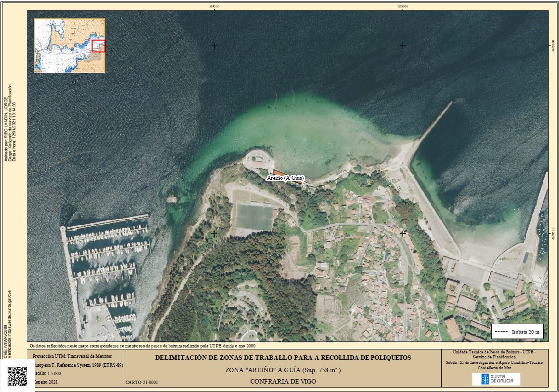Click the Isobata 20 m legend box
The height and width of the screenshot is (392, 559).
pos(517,331)
